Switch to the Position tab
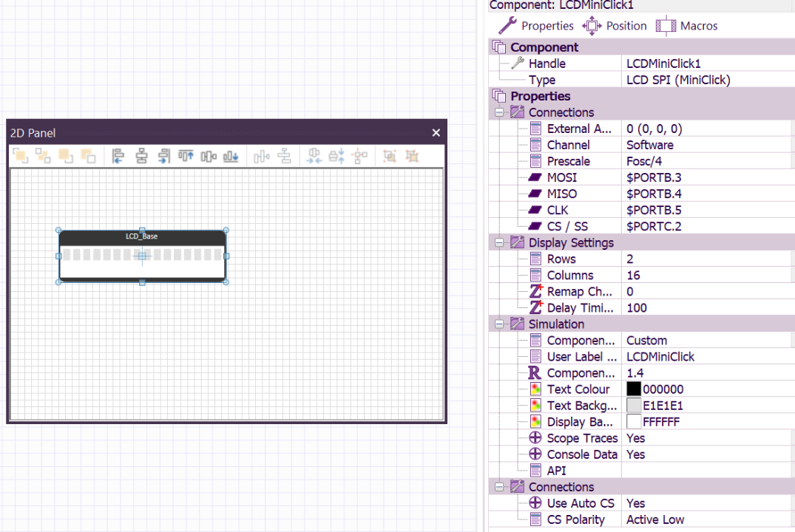Image resolution: width=795 pixels, height=532 pixels. 623,25
